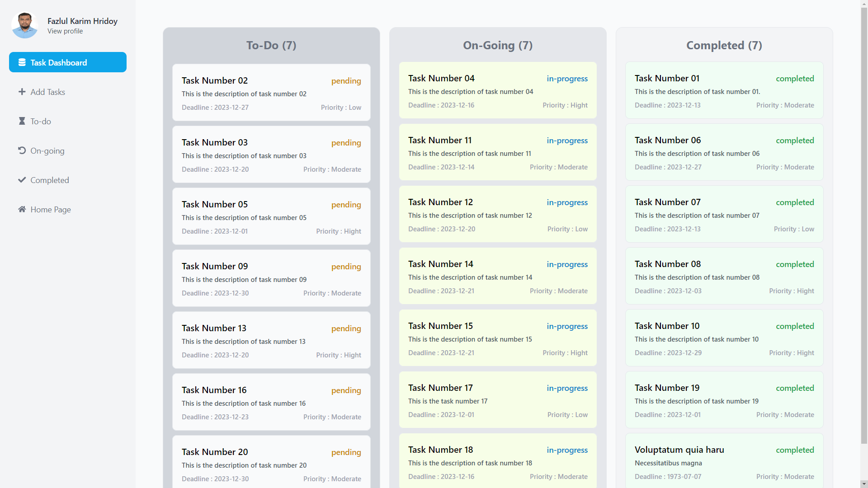Click the checkmark icon beside Completed
This screenshot has width=868, height=488.
[22, 180]
